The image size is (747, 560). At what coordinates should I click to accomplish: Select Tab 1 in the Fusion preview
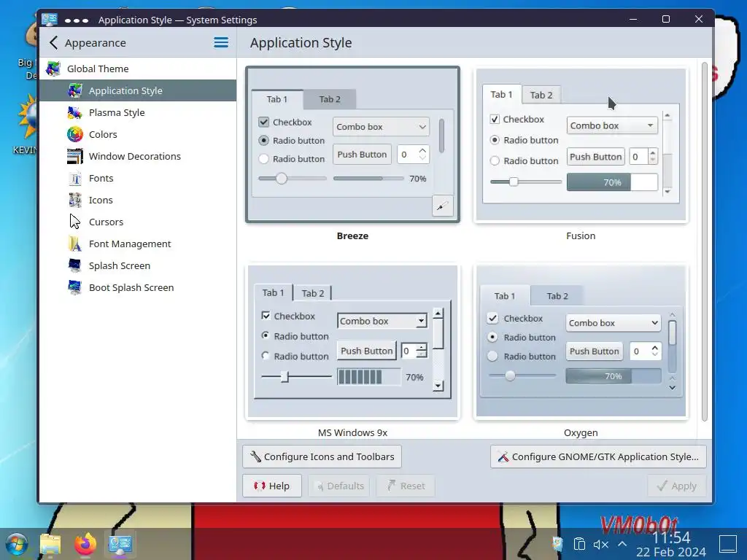[502, 94]
